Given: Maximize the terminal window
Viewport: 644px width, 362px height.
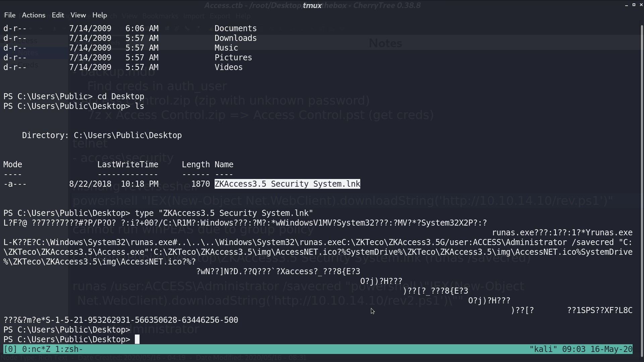Looking at the screenshot, I should coord(634,5).
